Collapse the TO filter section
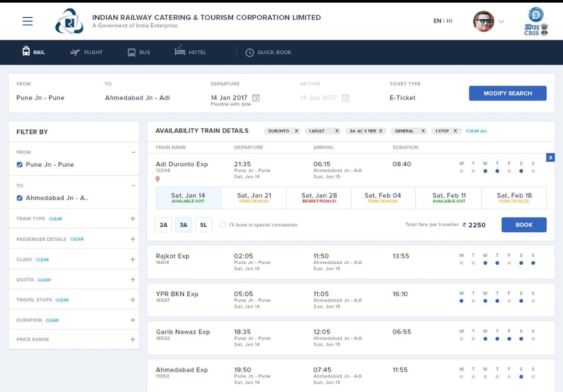Viewport: 563px width, 392px height. click(133, 186)
